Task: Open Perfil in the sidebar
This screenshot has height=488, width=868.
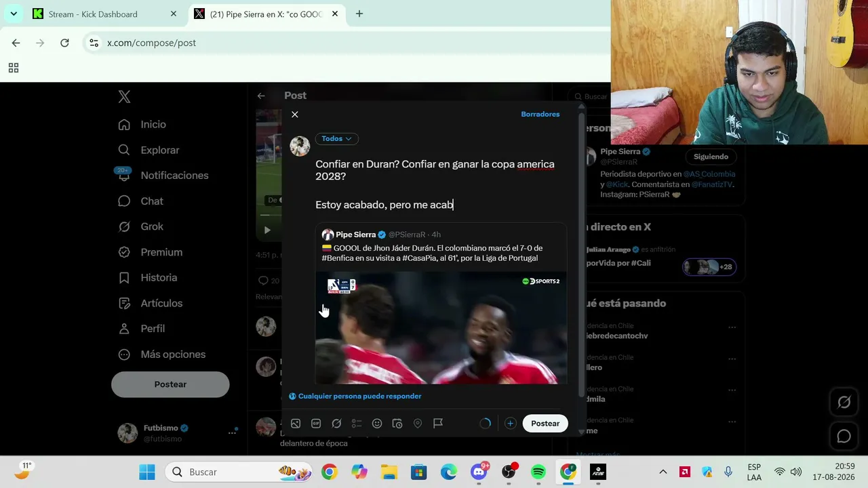Action: [x=141, y=329]
